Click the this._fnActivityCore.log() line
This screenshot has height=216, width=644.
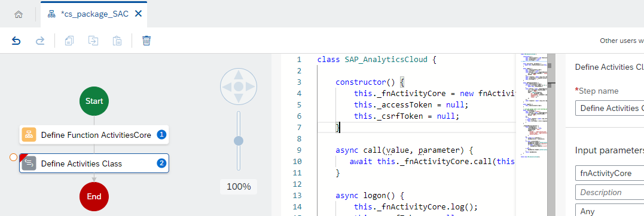tap(416, 206)
